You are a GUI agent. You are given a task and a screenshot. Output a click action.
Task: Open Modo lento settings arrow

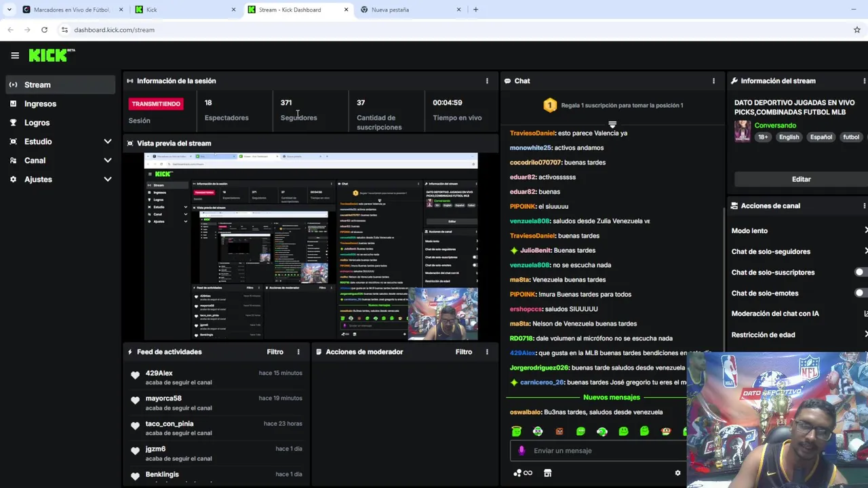pos(865,230)
